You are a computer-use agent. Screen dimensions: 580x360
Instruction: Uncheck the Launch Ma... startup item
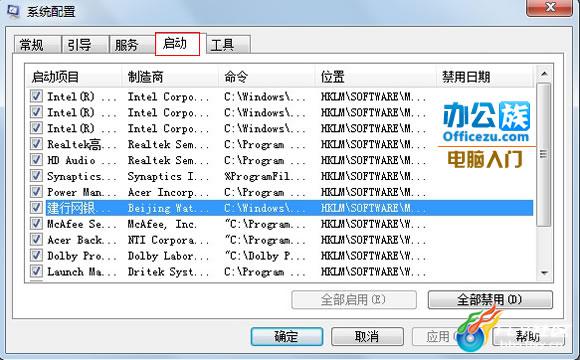[36, 271]
